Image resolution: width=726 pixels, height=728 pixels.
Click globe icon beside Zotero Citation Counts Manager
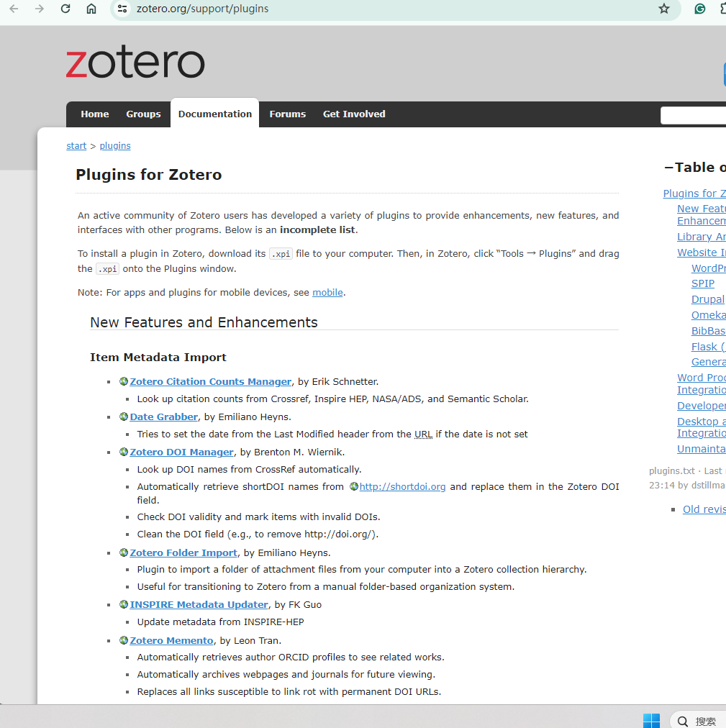coord(124,381)
